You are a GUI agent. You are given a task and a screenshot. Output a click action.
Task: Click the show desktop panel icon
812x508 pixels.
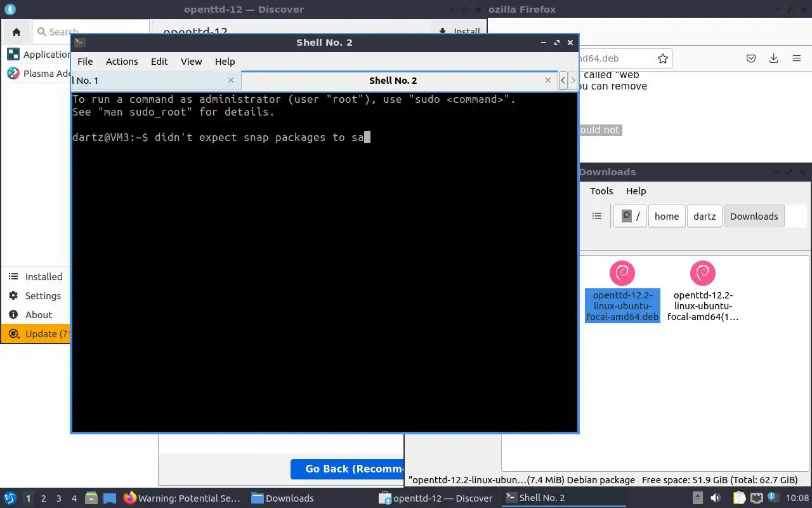110,498
